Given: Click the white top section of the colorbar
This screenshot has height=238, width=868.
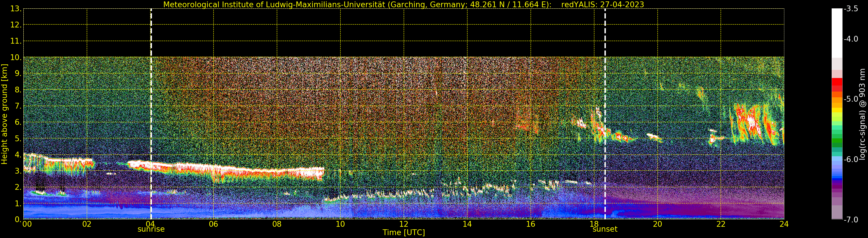Looking at the screenshot, I should (837, 33).
